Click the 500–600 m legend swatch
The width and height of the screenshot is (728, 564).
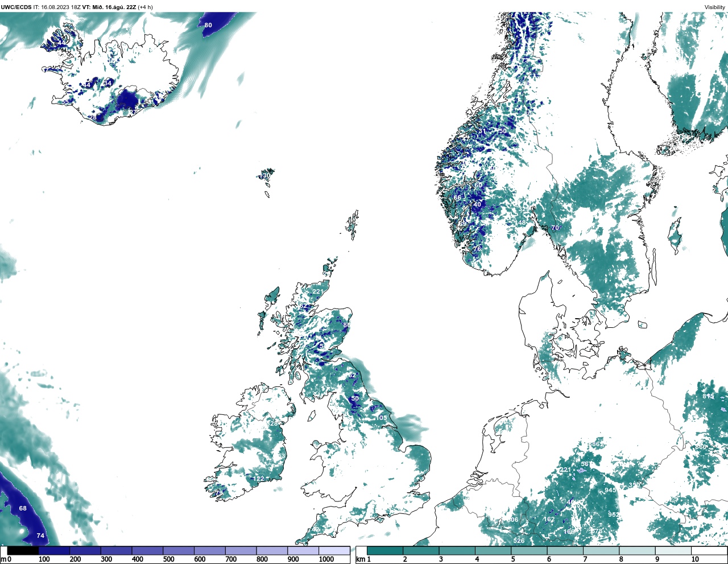click(x=179, y=551)
